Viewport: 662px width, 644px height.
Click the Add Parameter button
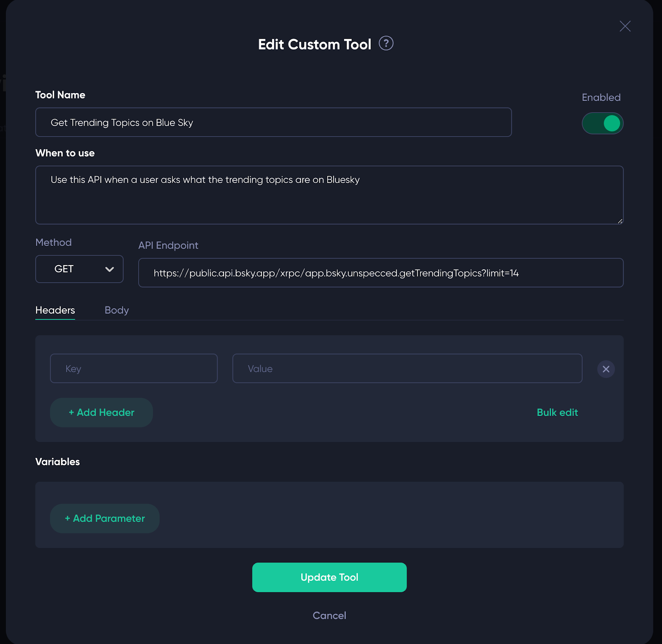105,518
